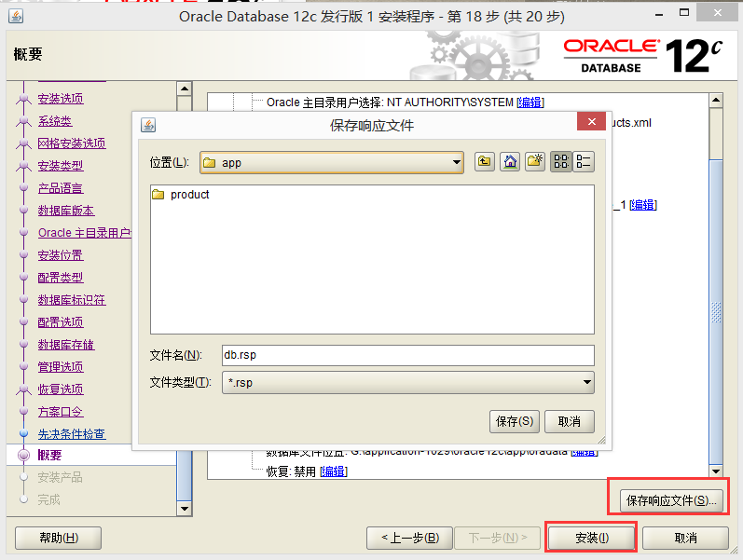The image size is (743, 560).
Task: Close the save response file dialog
Action: (591, 122)
